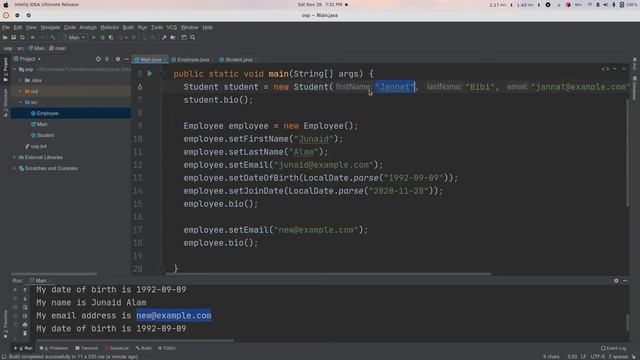Select the Student class in the project tree
This screenshot has height=360, width=640.
click(x=42, y=136)
